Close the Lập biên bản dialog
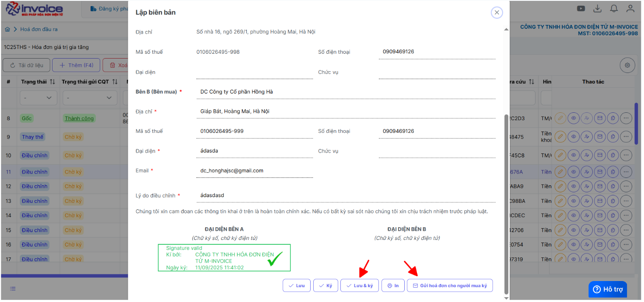 pyautogui.click(x=497, y=13)
